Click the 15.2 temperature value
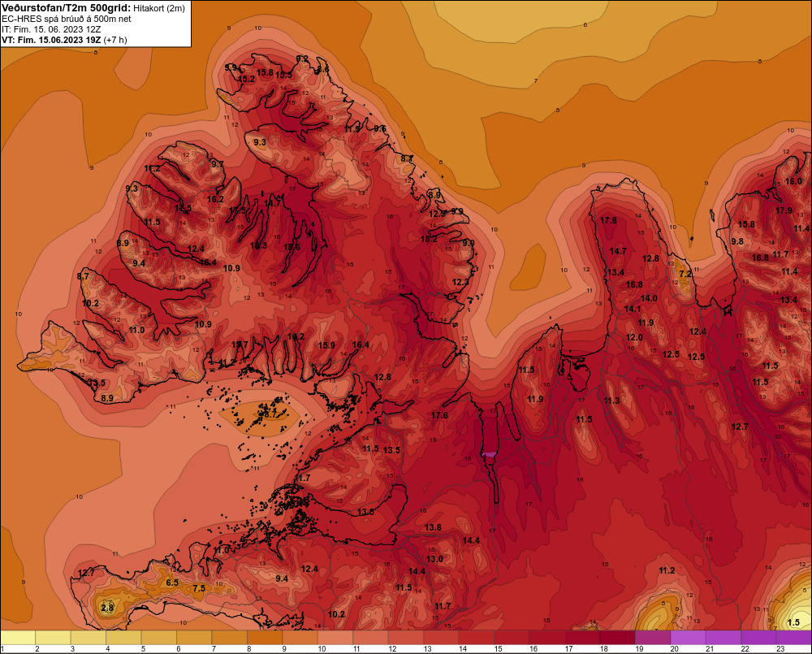Image resolution: width=812 pixels, height=654 pixels. pyautogui.click(x=247, y=80)
